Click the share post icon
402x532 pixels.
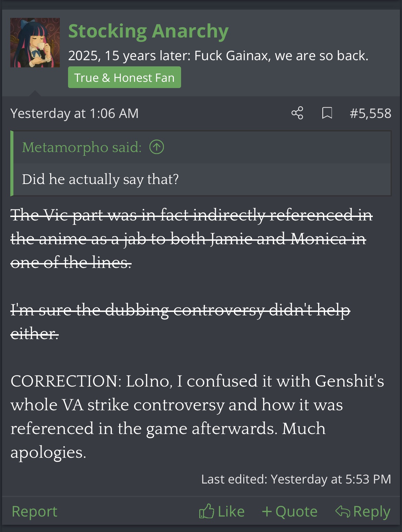pos(297,113)
